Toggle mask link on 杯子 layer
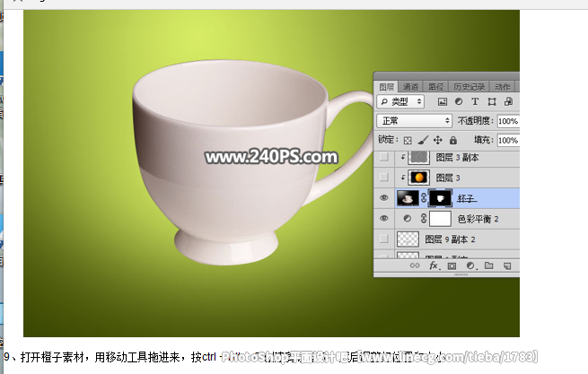 click(x=424, y=198)
